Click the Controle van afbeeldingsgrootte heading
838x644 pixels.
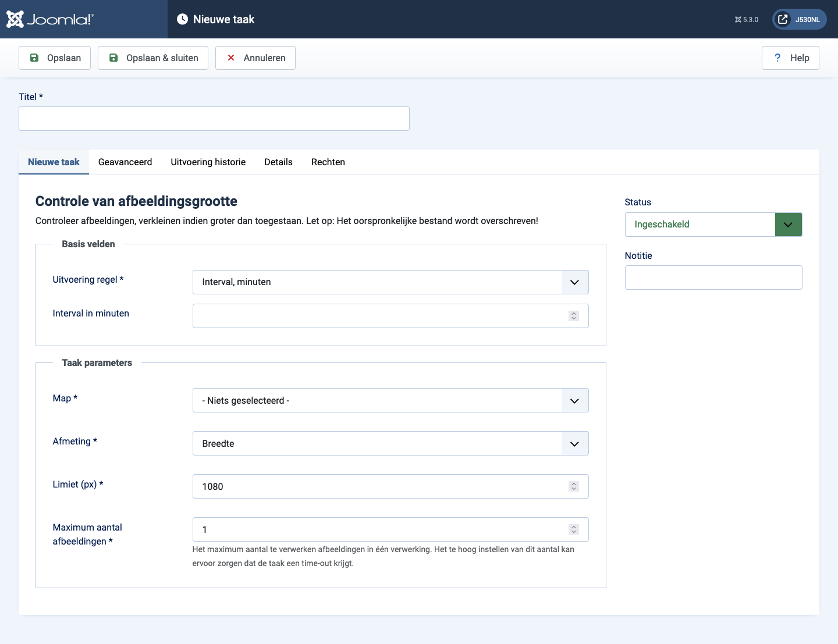pos(136,201)
